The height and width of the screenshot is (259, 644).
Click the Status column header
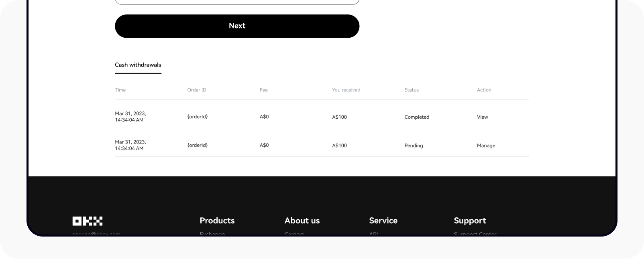tap(412, 90)
